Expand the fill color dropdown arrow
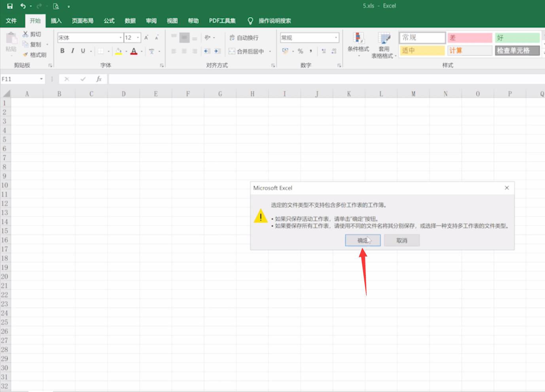The height and width of the screenshot is (392, 545). [x=126, y=51]
